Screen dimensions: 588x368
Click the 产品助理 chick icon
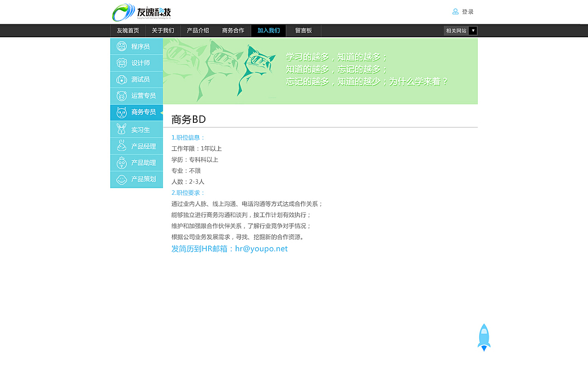(122, 162)
